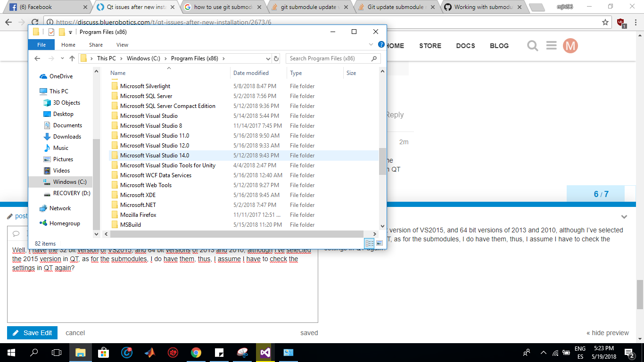
Task: Open taskbar search
Action: (x=34, y=353)
